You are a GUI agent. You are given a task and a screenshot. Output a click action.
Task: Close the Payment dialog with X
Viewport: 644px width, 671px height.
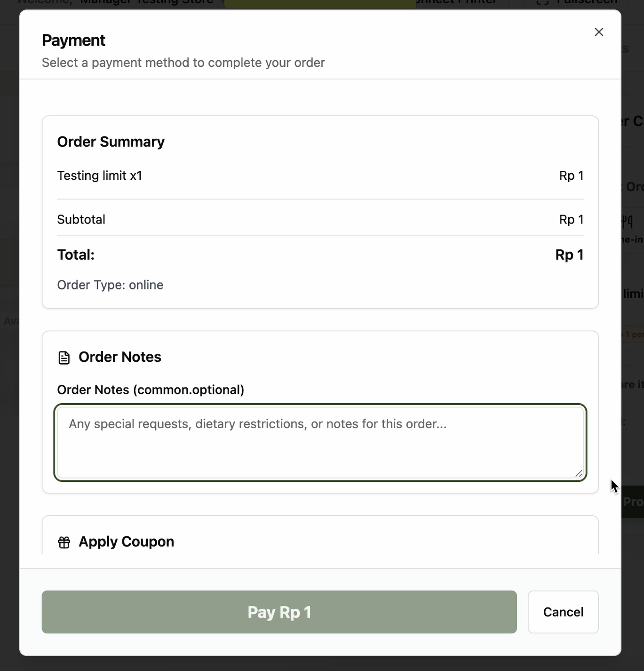click(x=599, y=32)
